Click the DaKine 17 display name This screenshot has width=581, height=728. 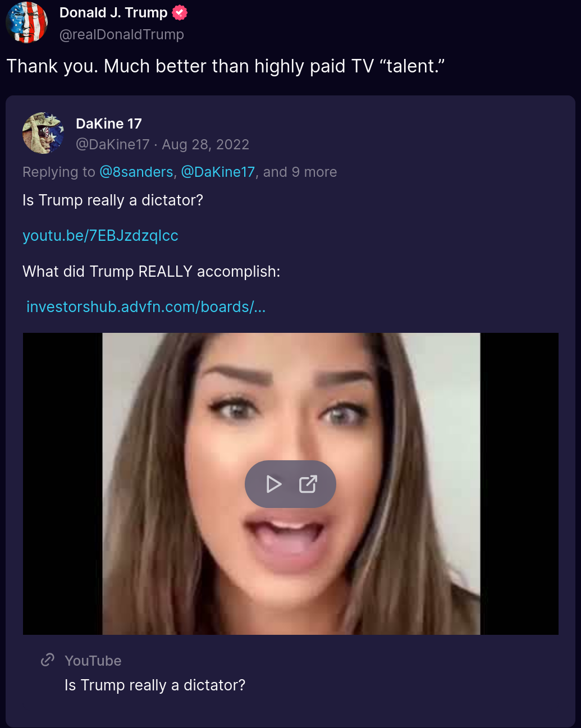click(x=109, y=123)
